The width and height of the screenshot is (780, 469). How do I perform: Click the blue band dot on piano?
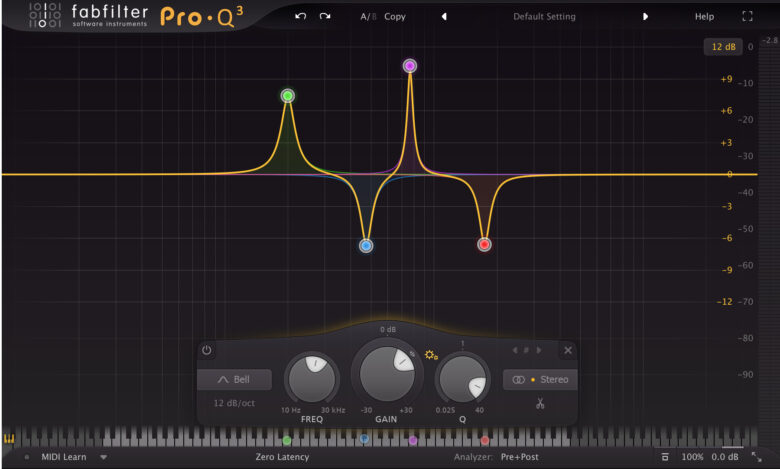(364, 439)
